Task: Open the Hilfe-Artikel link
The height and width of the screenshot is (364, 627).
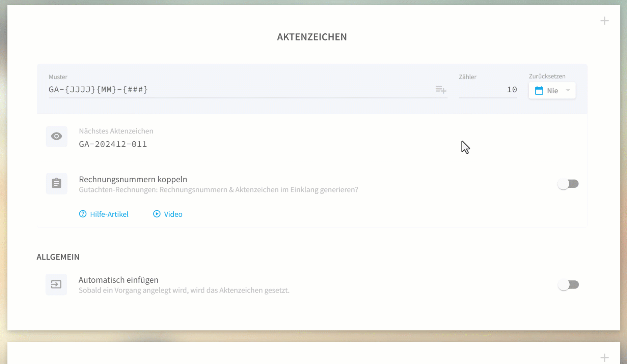Action: coord(104,214)
